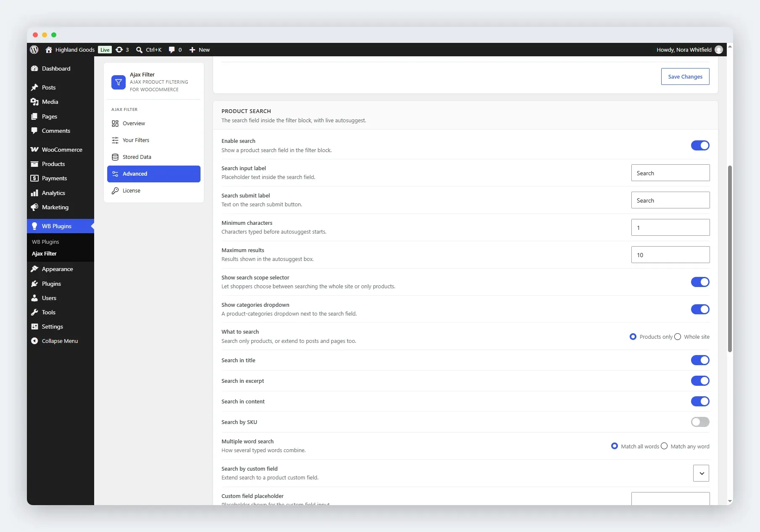This screenshot has height=532, width=760.
Task: Open the updates icon showing 3
Action: coord(119,50)
